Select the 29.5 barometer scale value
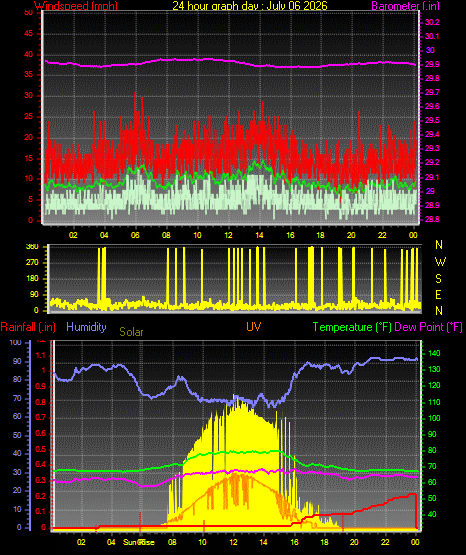The image size is (466, 555). click(432, 120)
